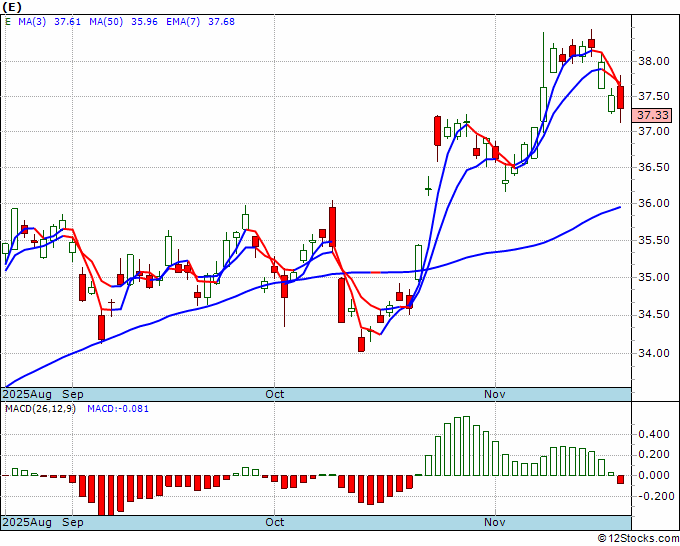Click the Nov marker on MACD timeline

(x=495, y=522)
